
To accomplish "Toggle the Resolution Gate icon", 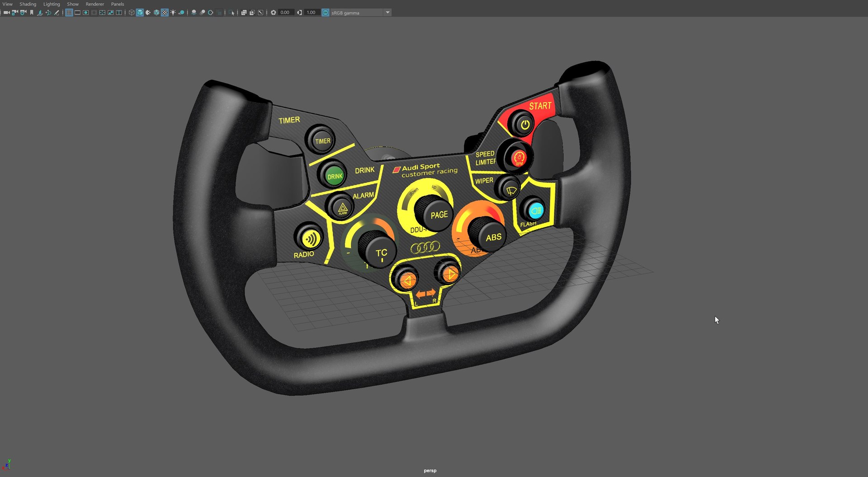I will pyautogui.click(x=85, y=13).
